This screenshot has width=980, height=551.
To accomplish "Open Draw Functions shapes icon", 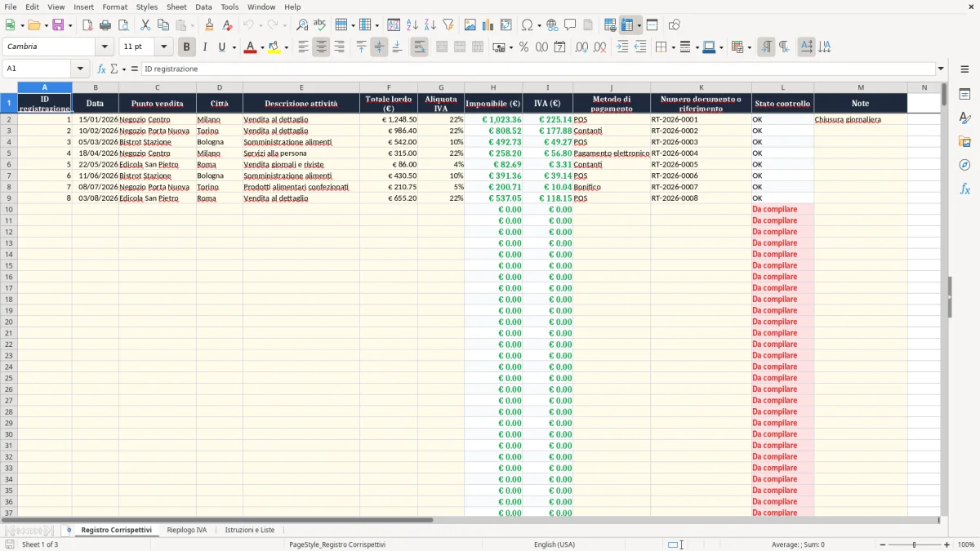I will pyautogui.click(x=674, y=25).
